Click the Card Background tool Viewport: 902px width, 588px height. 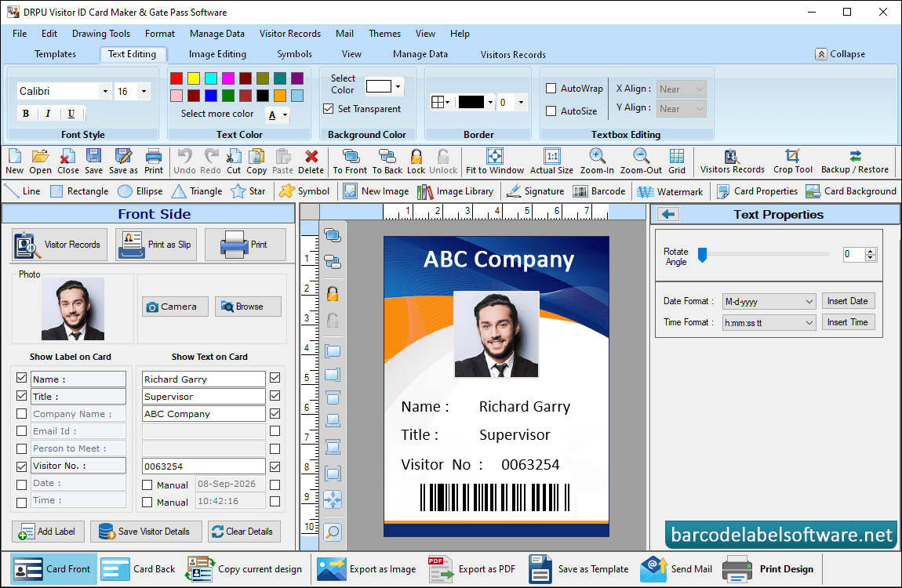(851, 191)
